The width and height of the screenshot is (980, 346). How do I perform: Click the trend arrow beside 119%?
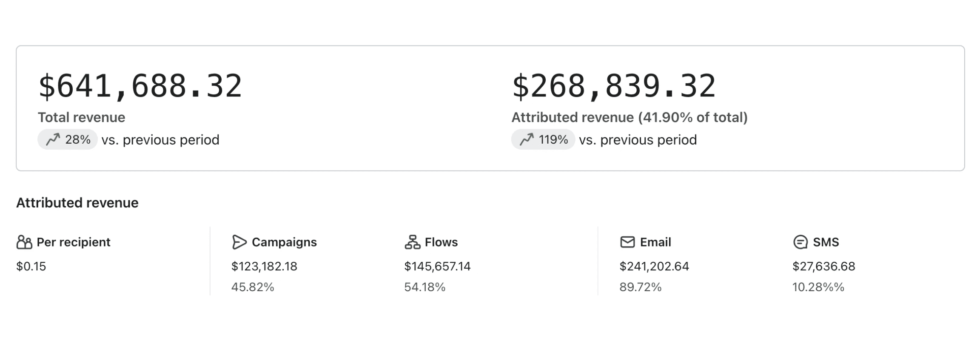(527, 139)
